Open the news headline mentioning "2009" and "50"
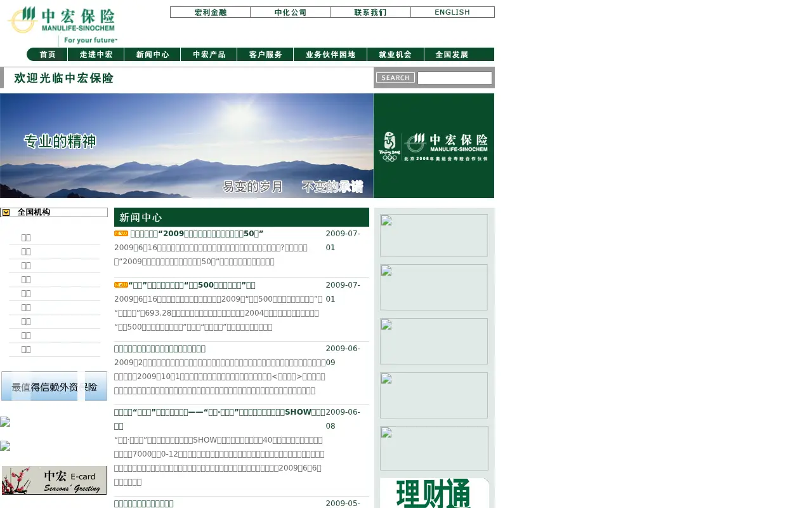812x508 pixels. [x=197, y=234]
